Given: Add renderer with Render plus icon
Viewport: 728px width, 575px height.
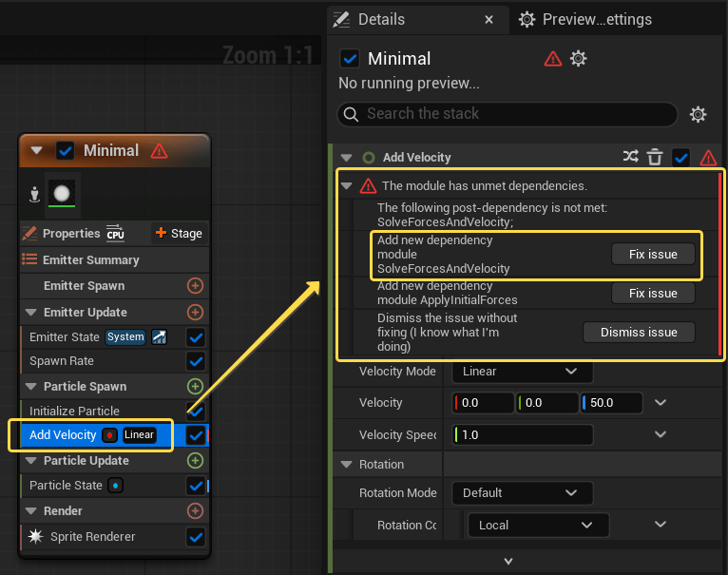Looking at the screenshot, I should (x=195, y=511).
